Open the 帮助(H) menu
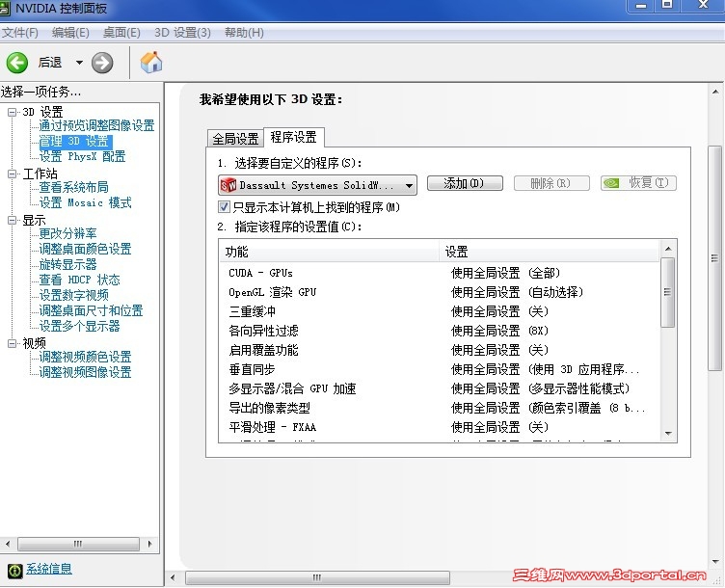The image size is (725, 588). click(244, 33)
